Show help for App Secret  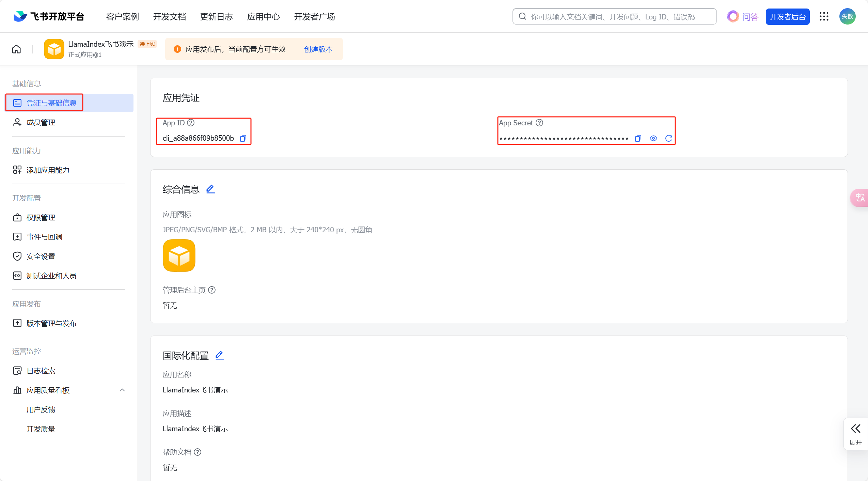(539, 123)
